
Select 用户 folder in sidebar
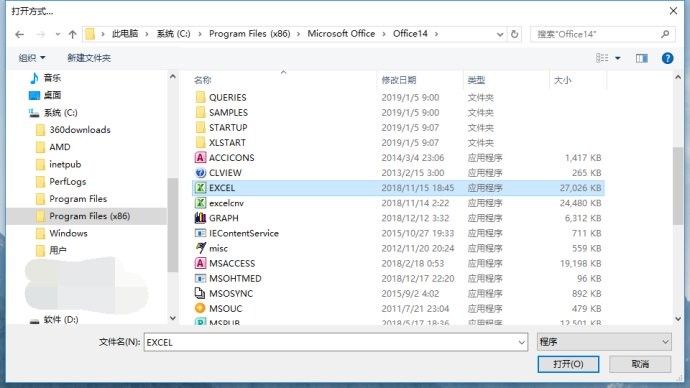click(x=58, y=250)
